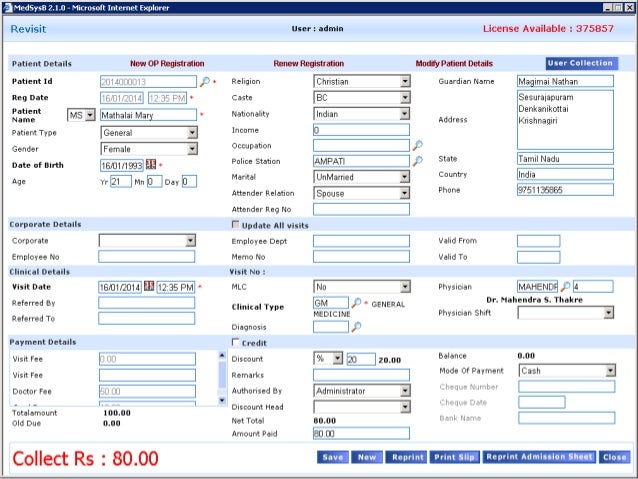Tick the Update All visits checkbox
The image size is (638, 479).
click(235, 224)
